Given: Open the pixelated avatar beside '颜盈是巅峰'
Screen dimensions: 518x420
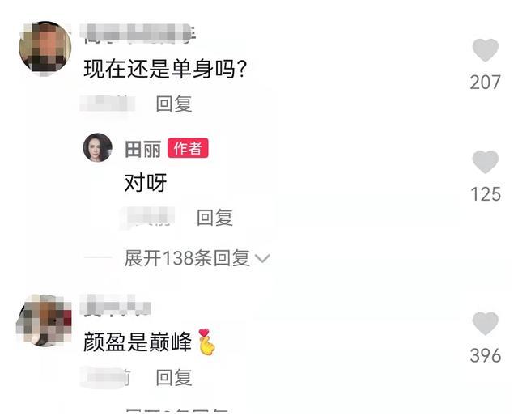Looking at the screenshot, I should 45,320.
